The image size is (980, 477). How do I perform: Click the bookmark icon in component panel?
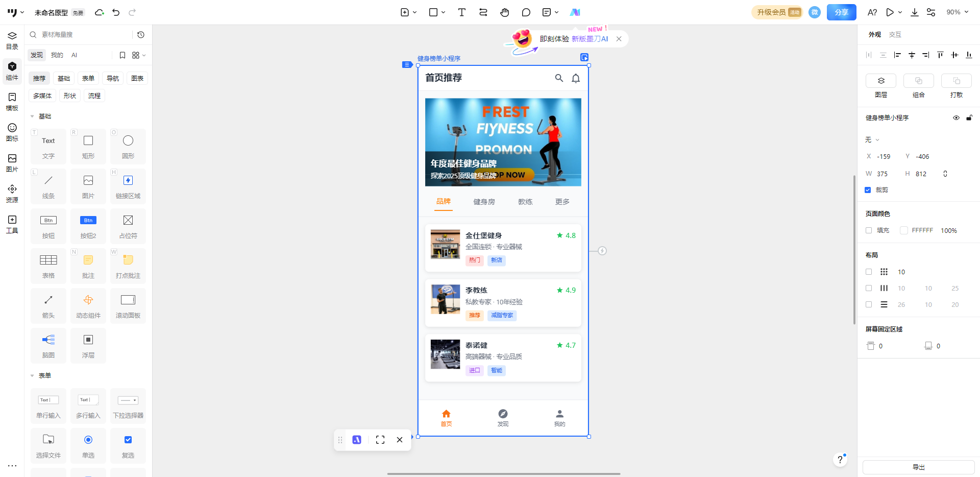coord(122,55)
